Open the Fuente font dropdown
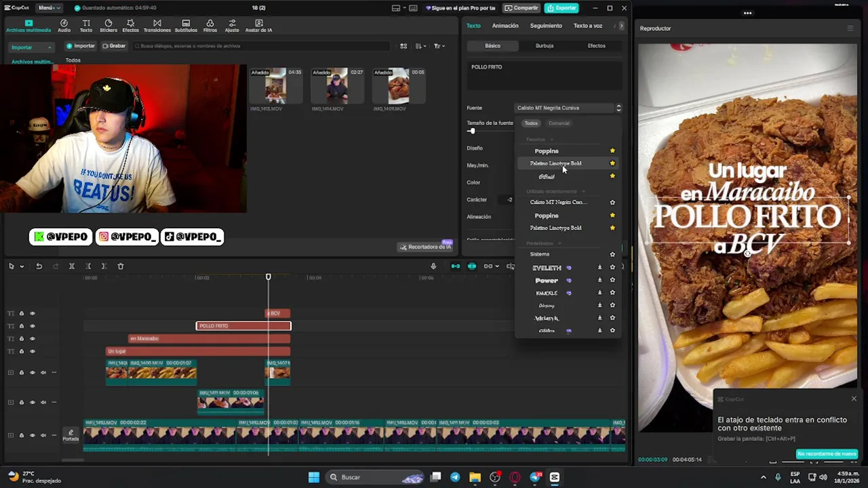The image size is (868, 488). pos(568,108)
